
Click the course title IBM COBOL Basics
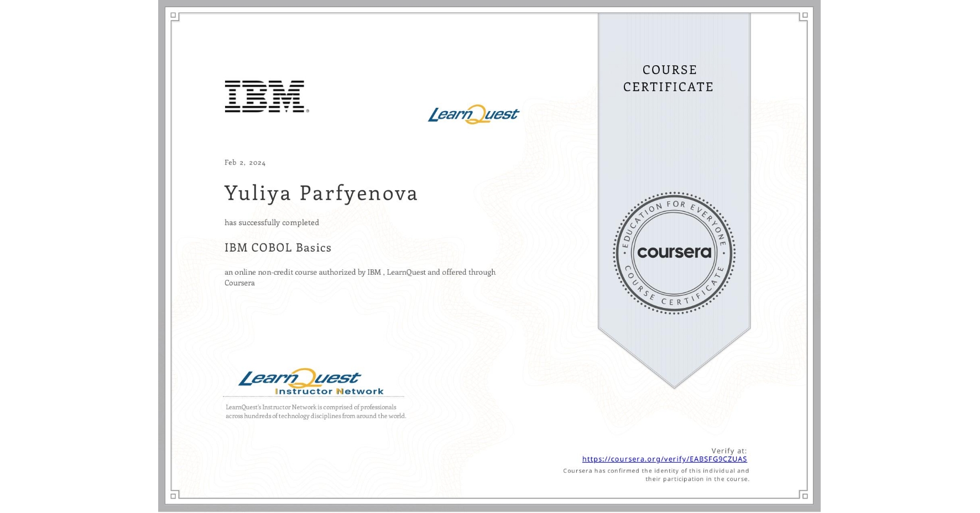278,248
